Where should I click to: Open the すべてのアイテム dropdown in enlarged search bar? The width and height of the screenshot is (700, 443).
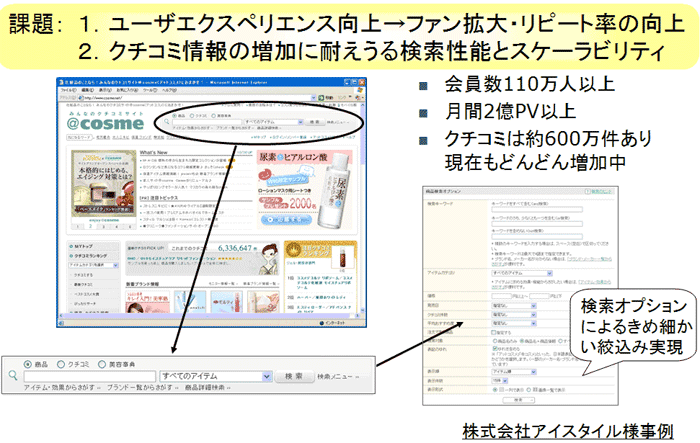click(x=216, y=376)
